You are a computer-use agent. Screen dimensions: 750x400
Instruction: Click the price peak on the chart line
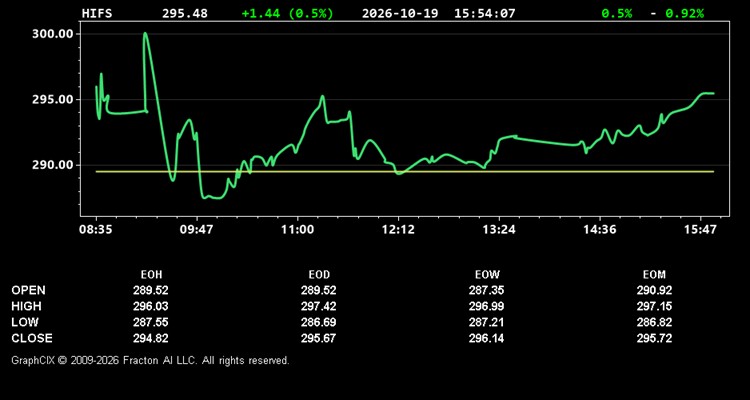click(x=145, y=33)
